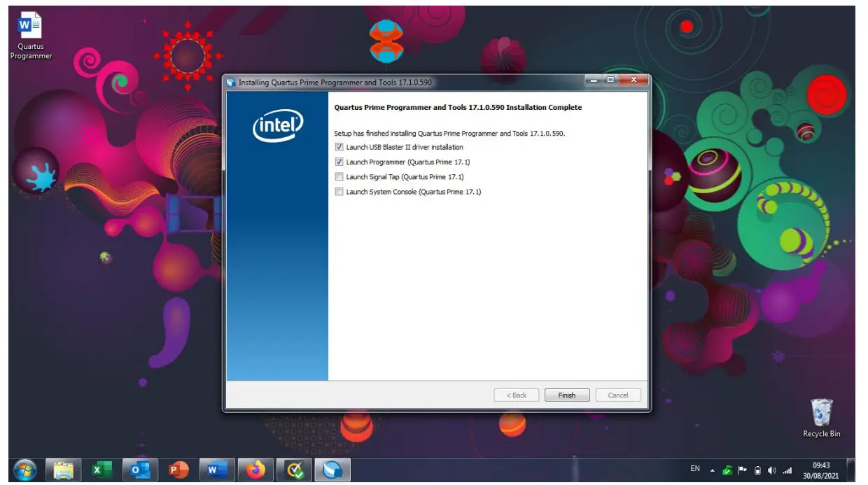Image resolution: width=868 pixels, height=485 pixels.
Task: Click the 'Installation Complete' heading text
Action: pyautogui.click(x=458, y=108)
